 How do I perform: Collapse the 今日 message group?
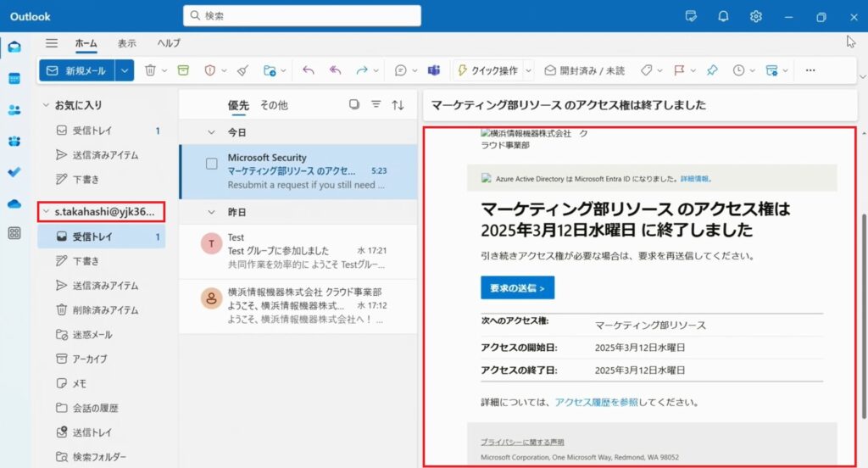[x=211, y=132]
